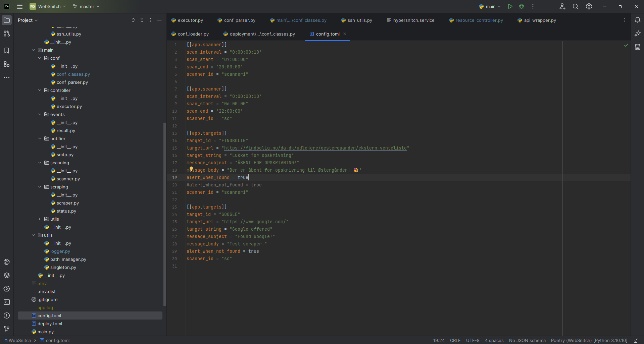Collapse the conf folder
The height and width of the screenshot is (344, 644).
(40, 58)
